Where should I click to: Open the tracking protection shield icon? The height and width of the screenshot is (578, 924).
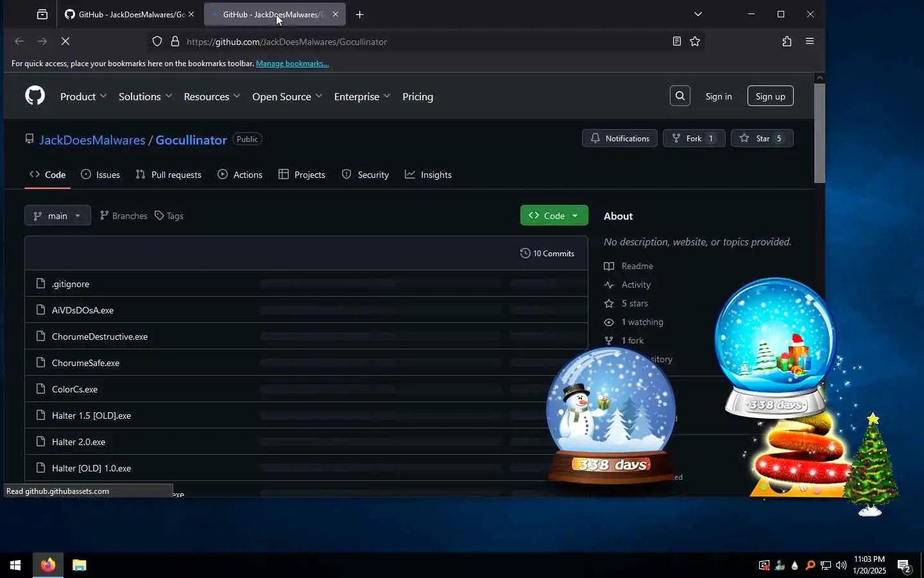click(x=157, y=41)
